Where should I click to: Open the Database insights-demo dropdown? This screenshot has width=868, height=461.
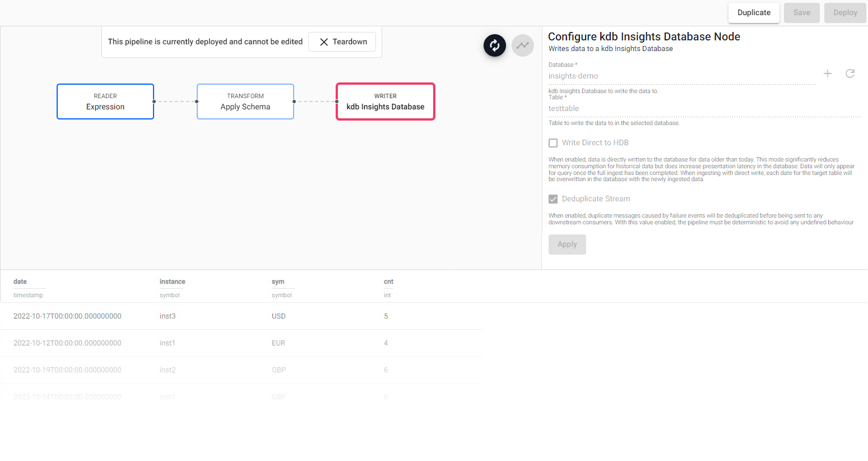(x=682, y=76)
